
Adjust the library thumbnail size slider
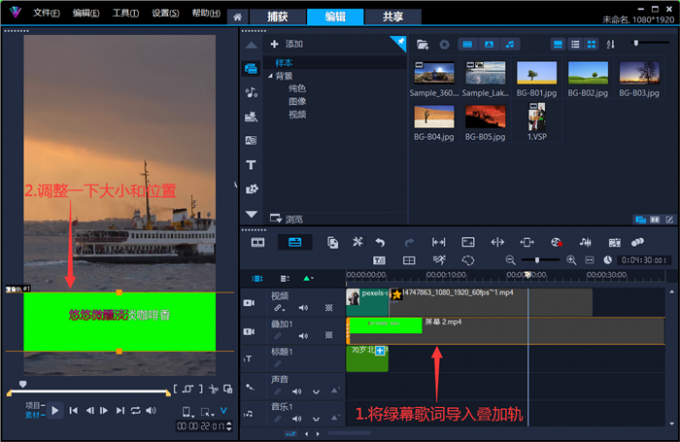[636, 43]
